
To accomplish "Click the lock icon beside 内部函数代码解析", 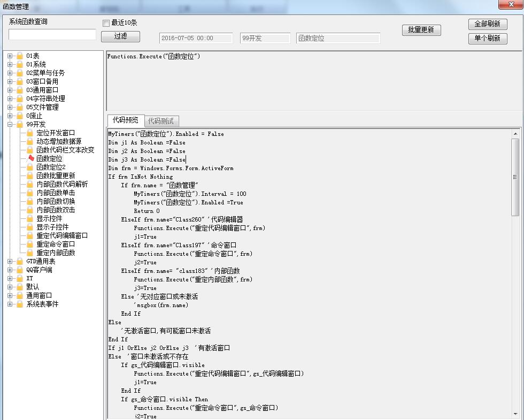I will 30,184.
